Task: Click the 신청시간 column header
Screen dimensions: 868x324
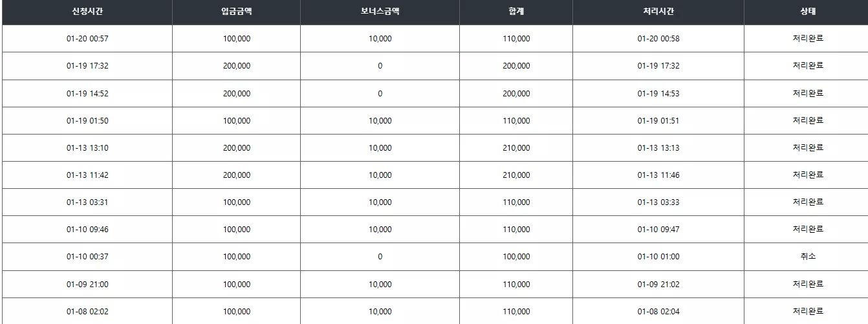Action: [x=87, y=12]
